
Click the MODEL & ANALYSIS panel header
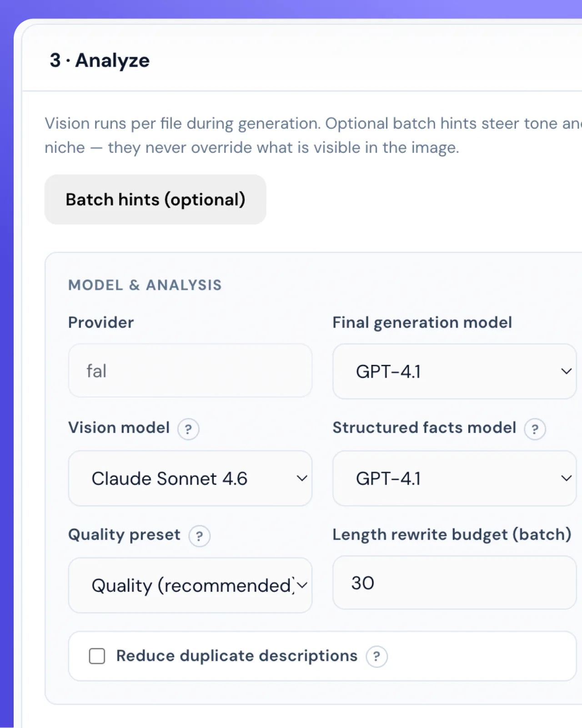[145, 285]
